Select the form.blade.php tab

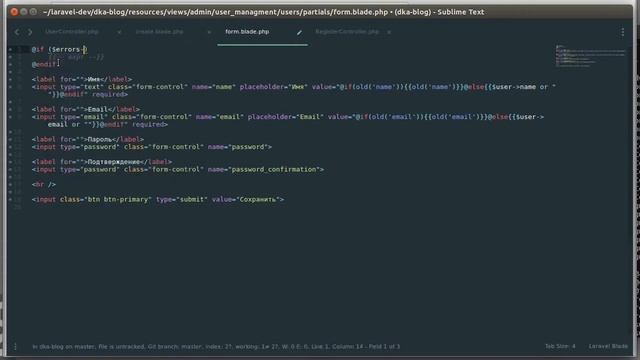[247, 31]
